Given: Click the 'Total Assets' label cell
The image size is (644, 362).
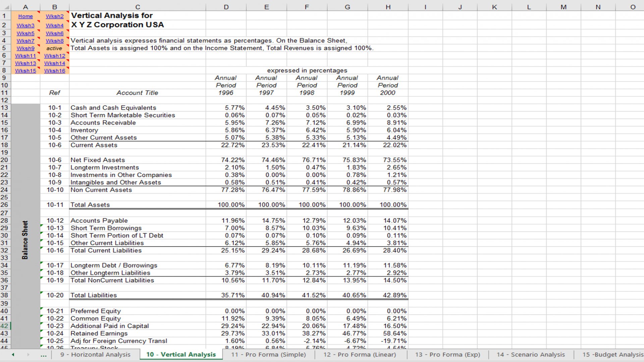Looking at the screenshot, I should click(138, 205).
